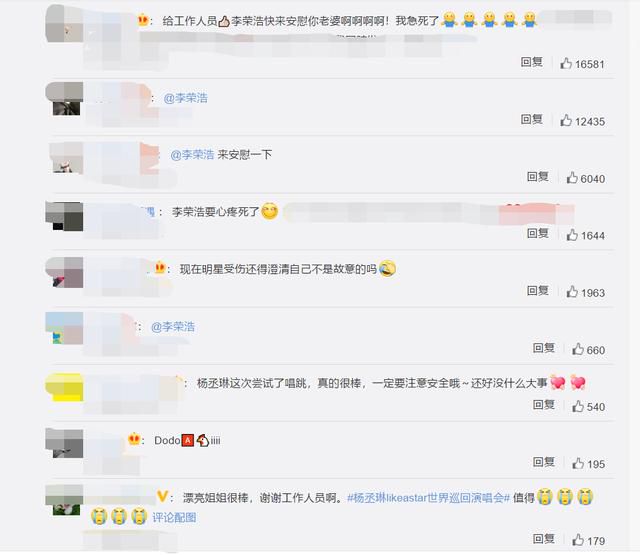Like the comment with 16581 likes

pos(566,63)
